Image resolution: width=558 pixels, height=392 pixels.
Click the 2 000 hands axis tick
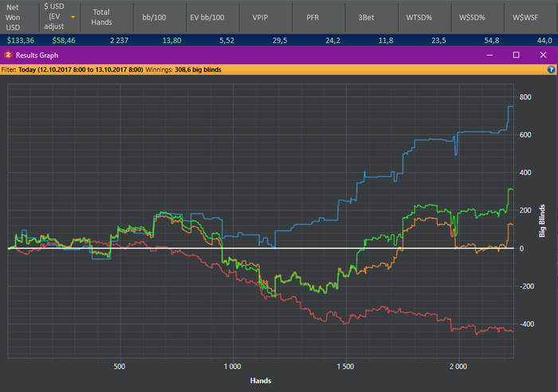[458, 367]
